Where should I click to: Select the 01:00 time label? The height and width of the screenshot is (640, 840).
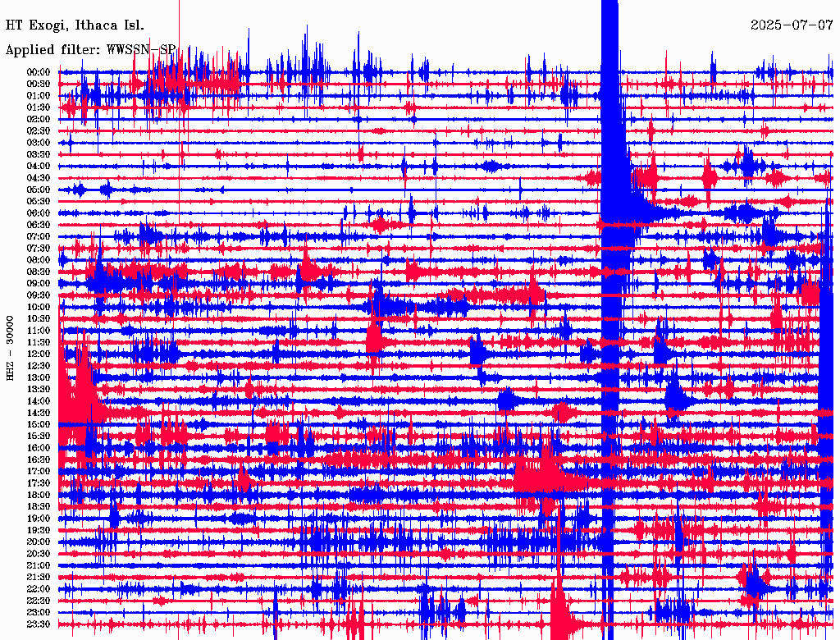pos(39,96)
